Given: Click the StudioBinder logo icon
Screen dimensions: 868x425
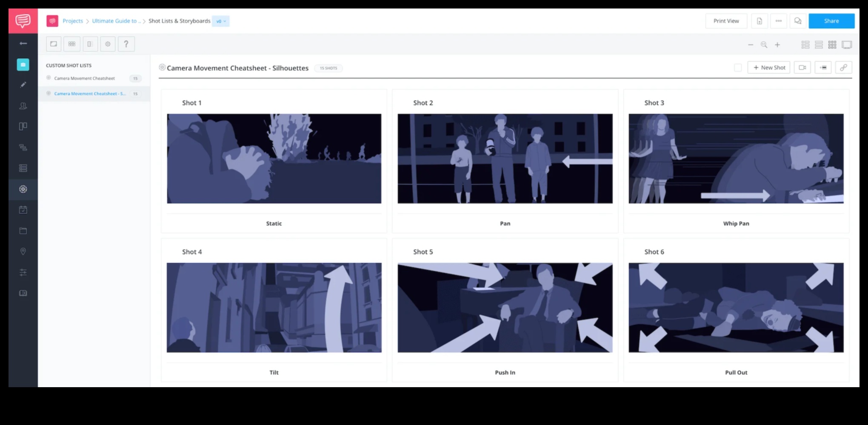Looking at the screenshot, I should coord(23,21).
